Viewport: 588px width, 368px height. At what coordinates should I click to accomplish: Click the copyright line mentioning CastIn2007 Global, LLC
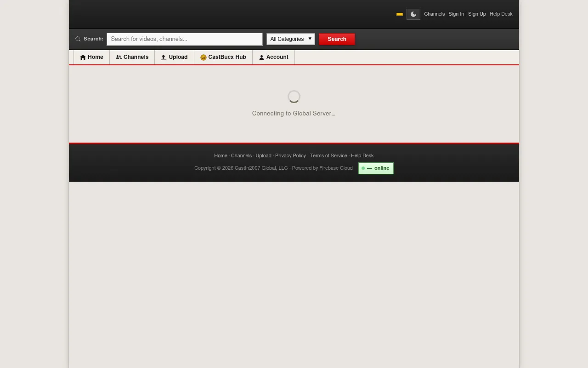273,168
